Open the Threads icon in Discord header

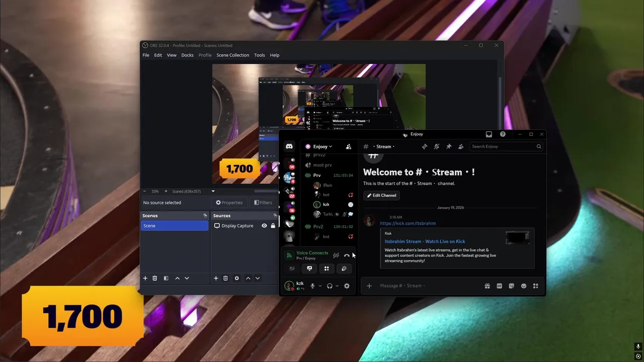(425, 146)
